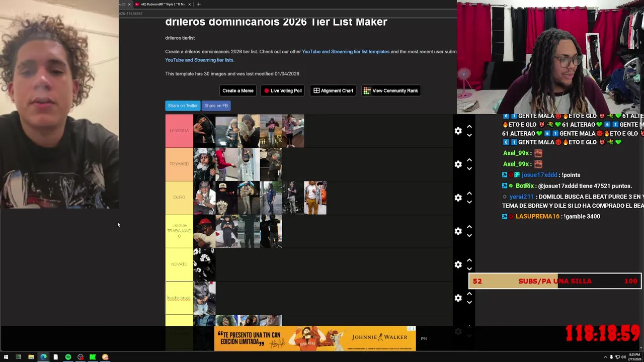Open settings gear for LEYENDA tier

458,131
